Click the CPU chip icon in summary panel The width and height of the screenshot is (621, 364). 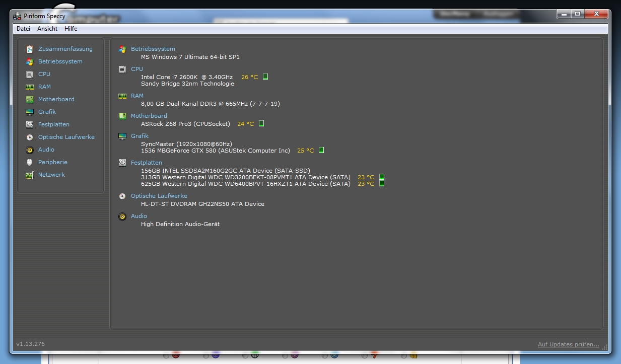(122, 69)
